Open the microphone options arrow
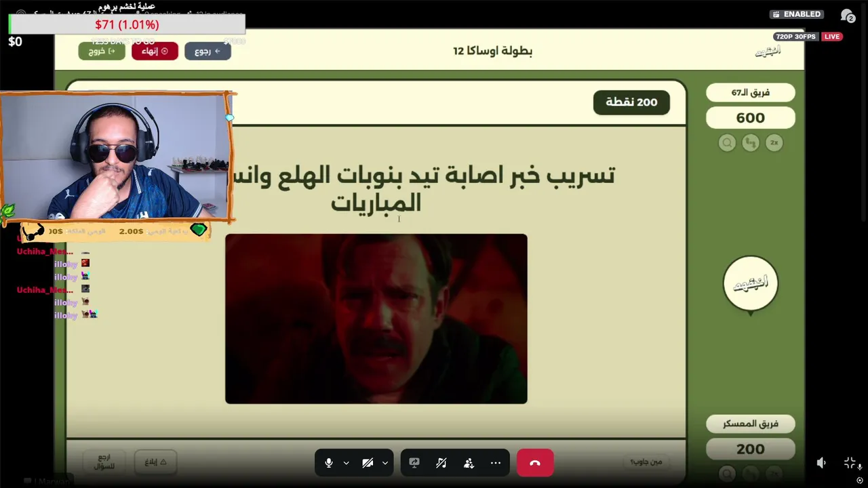 [x=346, y=463]
